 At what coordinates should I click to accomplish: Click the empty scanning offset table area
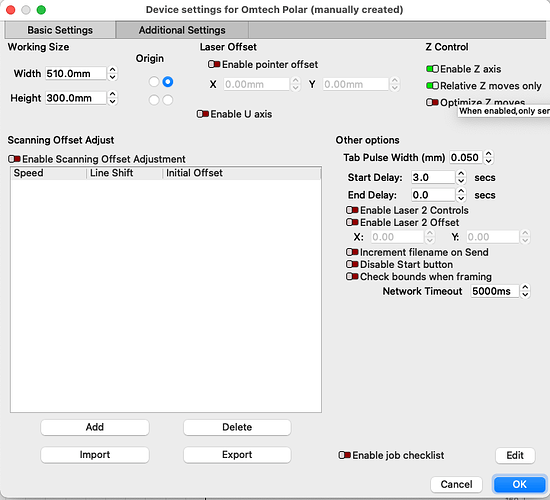click(x=166, y=296)
